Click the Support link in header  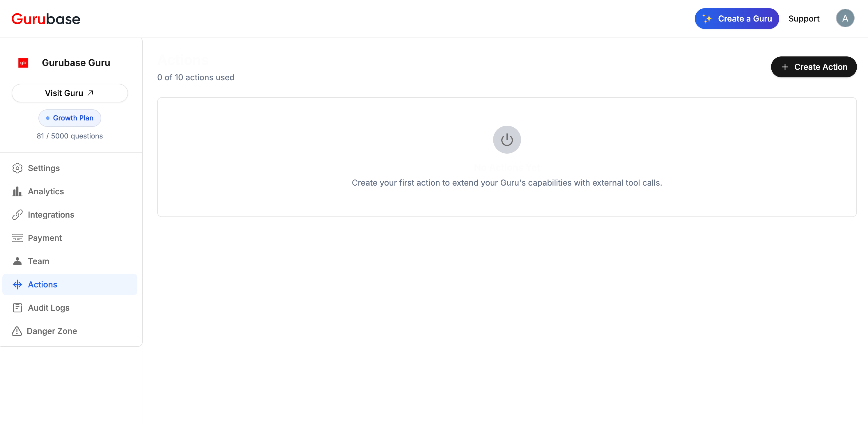(x=803, y=19)
